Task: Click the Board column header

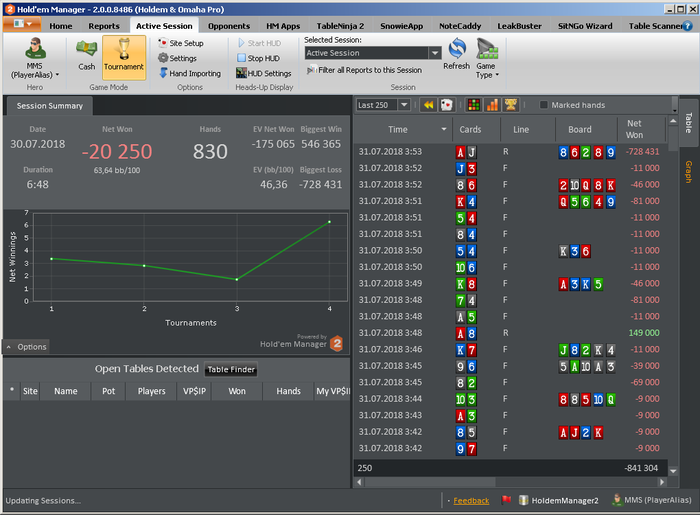Action: 586,129
